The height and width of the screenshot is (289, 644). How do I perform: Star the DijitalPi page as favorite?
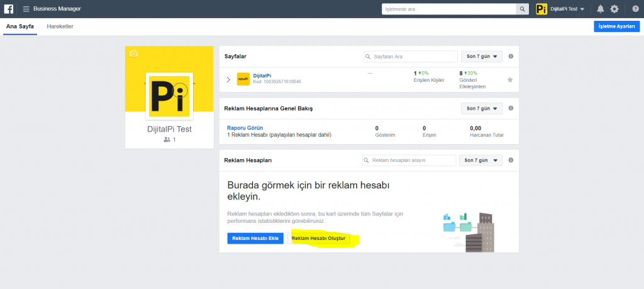tap(510, 80)
